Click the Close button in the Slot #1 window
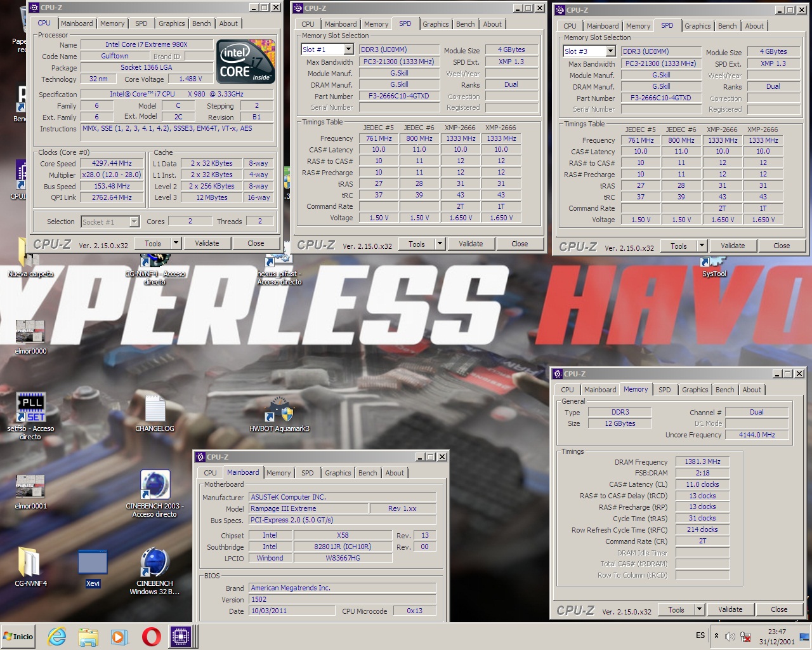This screenshot has width=812, height=650. pos(520,244)
